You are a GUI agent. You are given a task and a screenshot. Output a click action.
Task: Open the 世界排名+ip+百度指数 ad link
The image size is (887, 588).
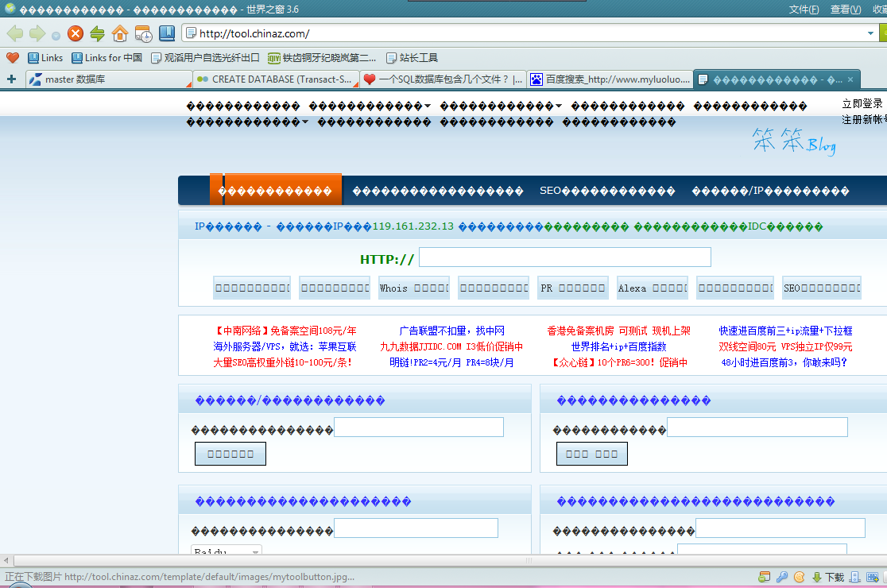coord(619,346)
